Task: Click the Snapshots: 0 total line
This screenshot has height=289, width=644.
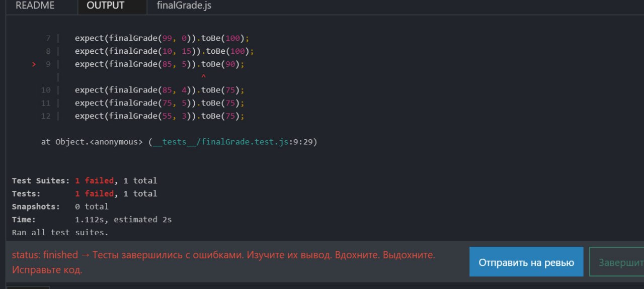Action: coord(60,207)
